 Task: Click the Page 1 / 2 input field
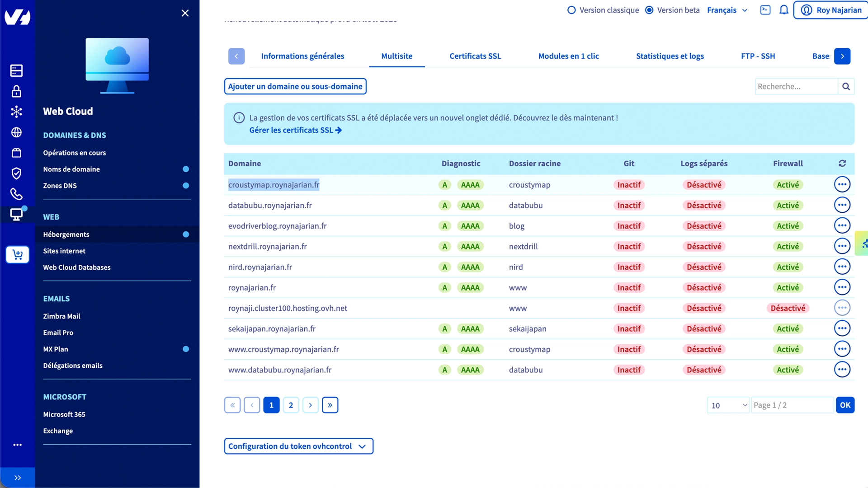pos(792,405)
